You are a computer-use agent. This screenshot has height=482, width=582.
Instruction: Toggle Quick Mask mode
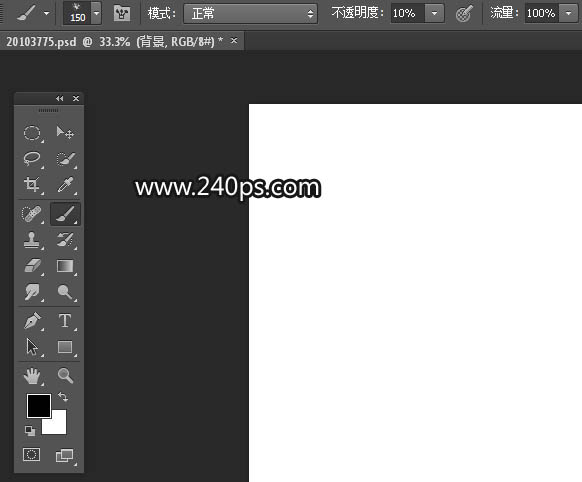pyautogui.click(x=32, y=455)
